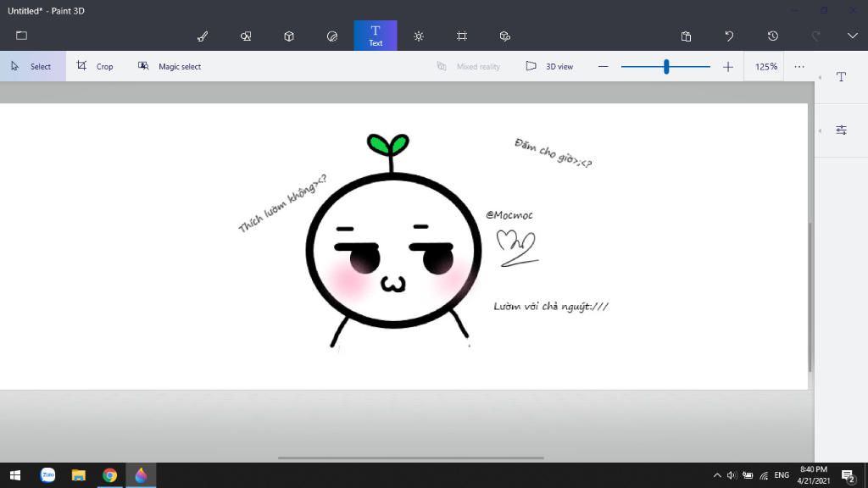868x488 pixels.
Task: Open the three-dots more options
Action: [799, 66]
